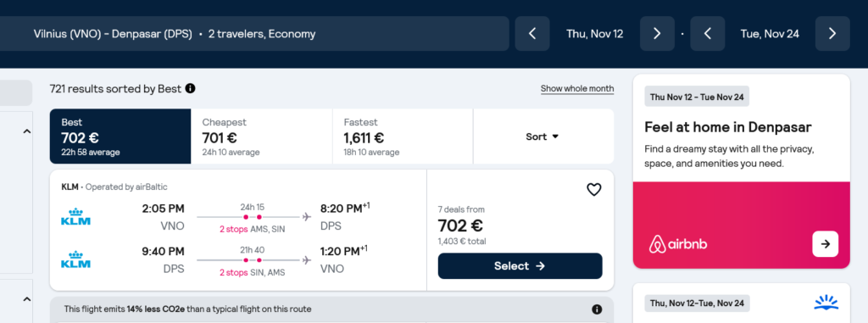
Task: Select the 702 € KLM flight deal
Action: click(x=520, y=266)
